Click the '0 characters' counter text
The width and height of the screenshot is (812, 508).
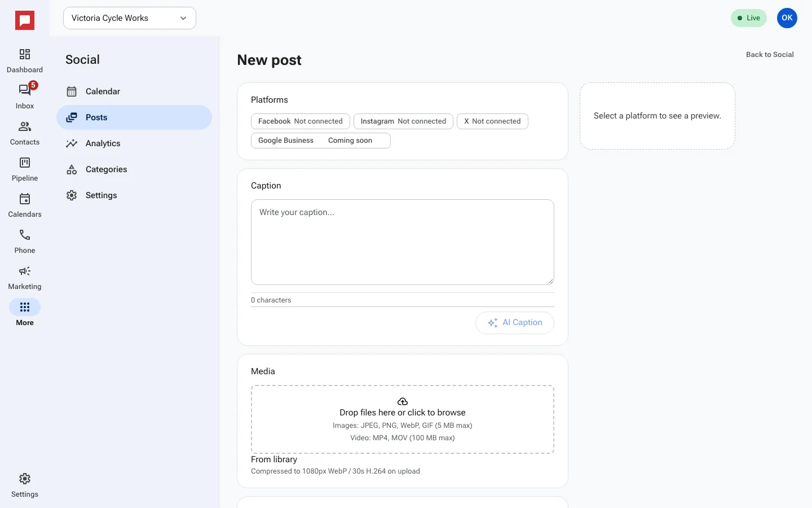(271, 300)
